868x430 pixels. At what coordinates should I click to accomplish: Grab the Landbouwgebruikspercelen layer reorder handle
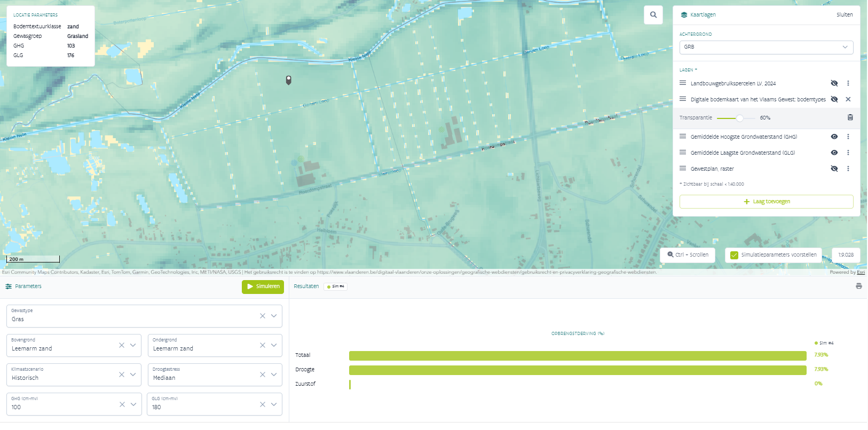click(x=683, y=83)
